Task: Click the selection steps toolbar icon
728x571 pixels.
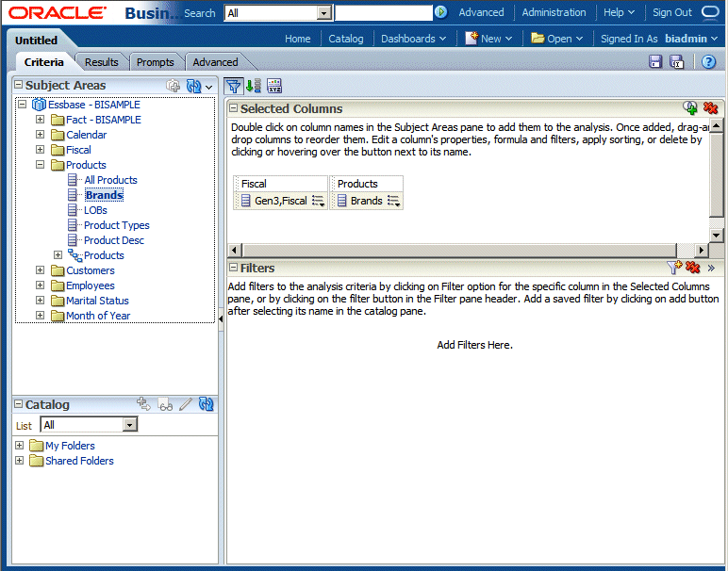Action: (254, 86)
